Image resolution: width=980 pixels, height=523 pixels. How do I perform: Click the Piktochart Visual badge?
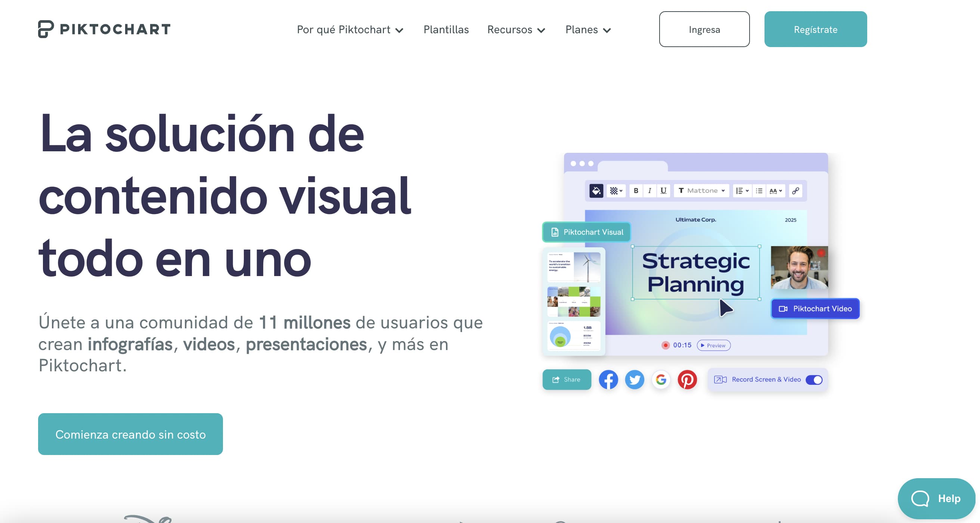pos(587,232)
